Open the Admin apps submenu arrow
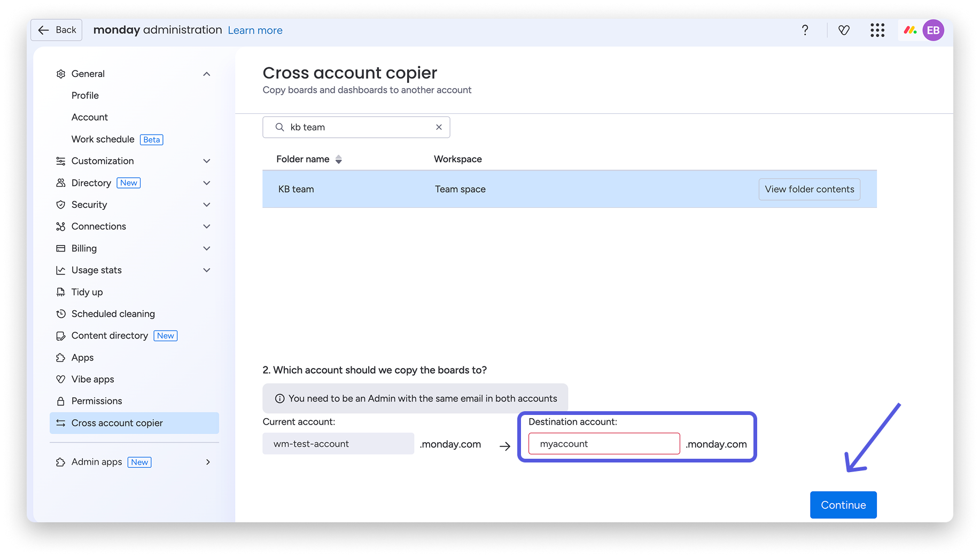The height and width of the screenshot is (557, 980). pyautogui.click(x=208, y=462)
